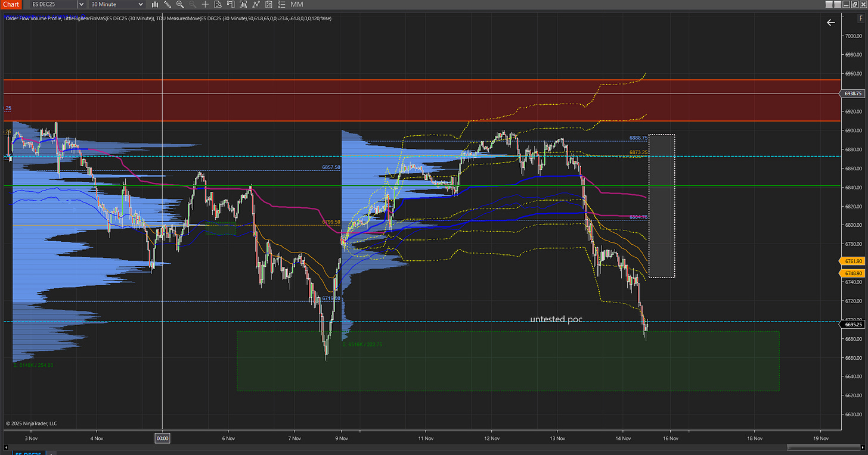The image size is (868, 455).
Task: Expand the instrument selector arrow
Action: (x=81, y=4)
